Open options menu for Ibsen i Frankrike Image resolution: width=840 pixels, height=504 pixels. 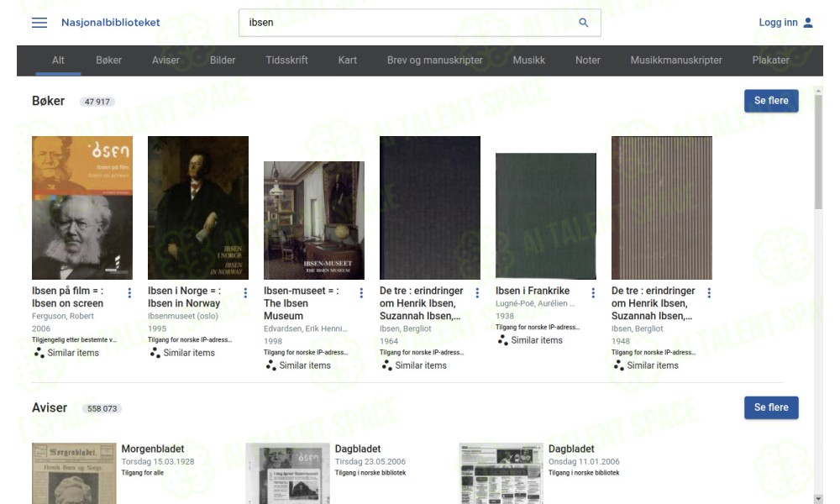tap(593, 292)
